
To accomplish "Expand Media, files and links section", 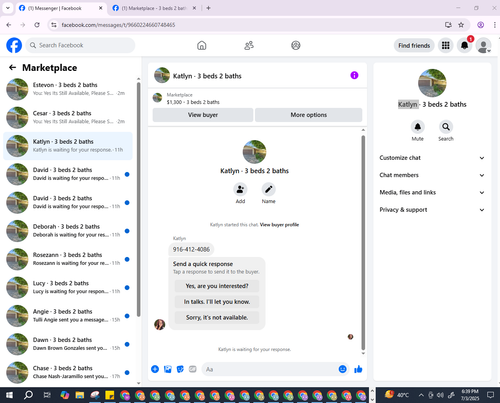I will click(432, 192).
